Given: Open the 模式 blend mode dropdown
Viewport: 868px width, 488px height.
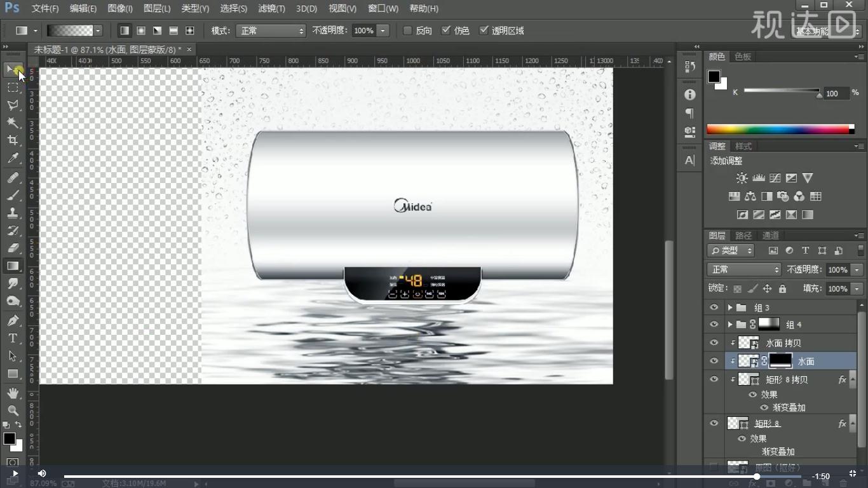Looking at the screenshot, I should (271, 30).
